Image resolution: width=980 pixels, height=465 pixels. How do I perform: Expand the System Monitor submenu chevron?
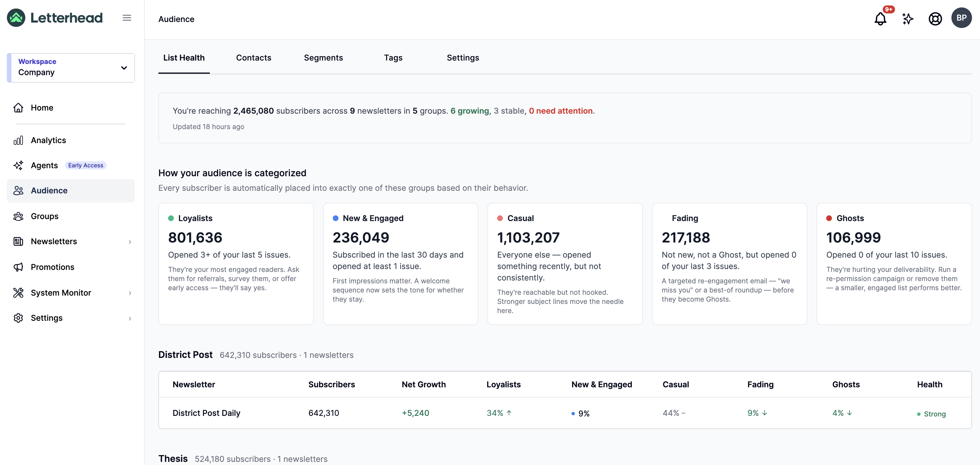coord(130,293)
